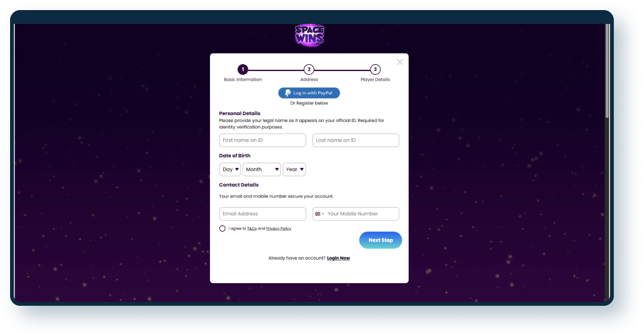
Task: Click the Space Wins logo
Action: [309, 36]
